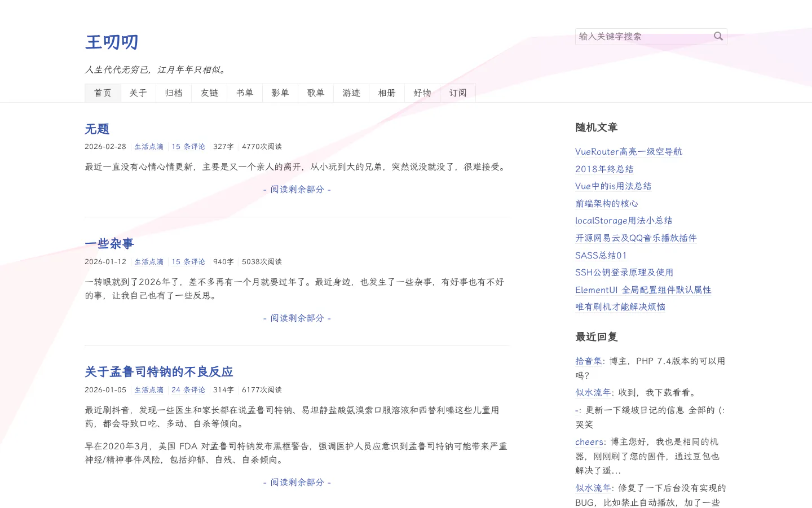Image resolution: width=812 pixels, height=508 pixels.
Task: Visit the 游迹 nav item
Action: tap(351, 93)
